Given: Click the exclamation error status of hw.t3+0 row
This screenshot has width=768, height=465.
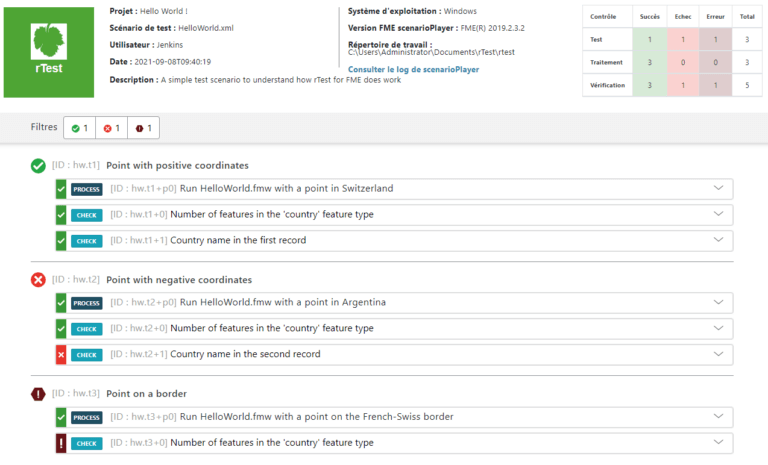Looking at the screenshot, I should coord(61,443).
